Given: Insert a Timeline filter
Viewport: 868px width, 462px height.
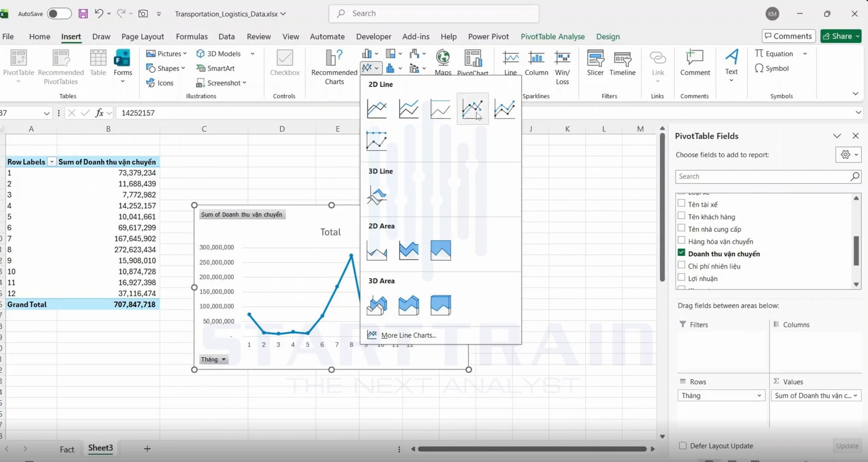Looking at the screenshot, I should click(622, 63).
